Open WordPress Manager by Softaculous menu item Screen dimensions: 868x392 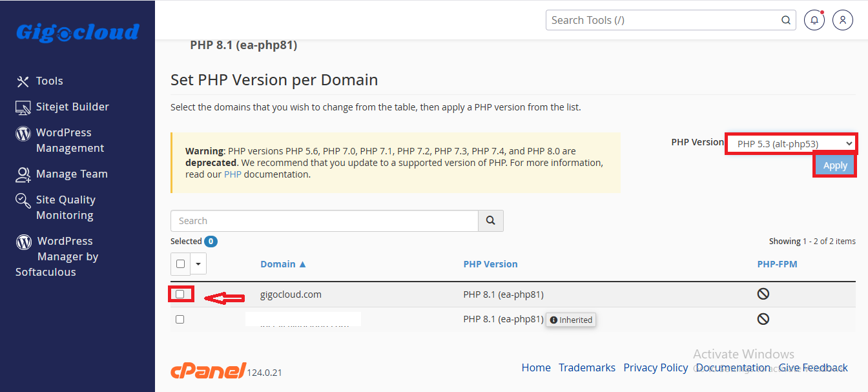[57, 256]
